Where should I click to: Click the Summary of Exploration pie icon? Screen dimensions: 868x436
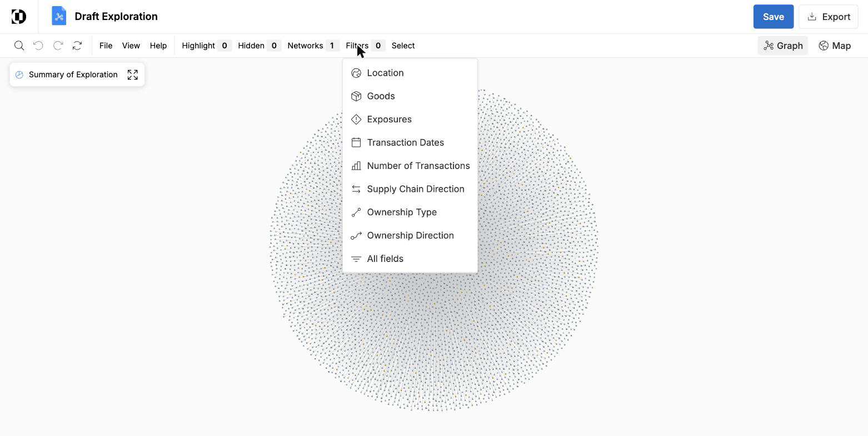[x=19, y=75]
